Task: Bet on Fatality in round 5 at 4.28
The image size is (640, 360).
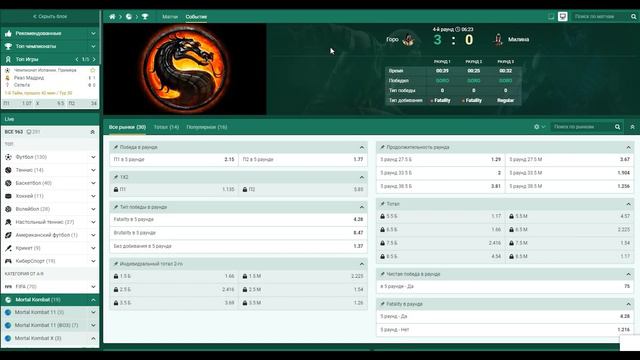Action: tap(238, 220)
